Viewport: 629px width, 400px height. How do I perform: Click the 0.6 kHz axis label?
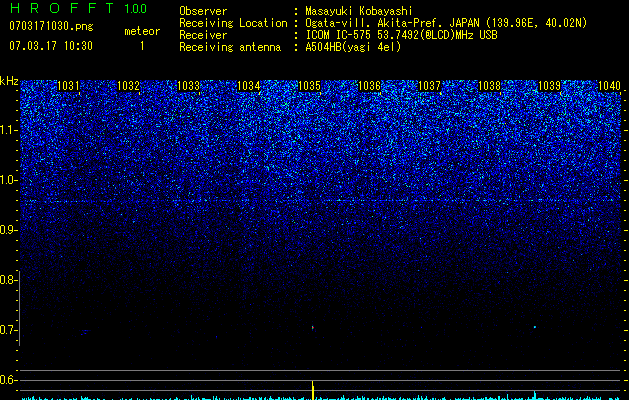[8, 380]
